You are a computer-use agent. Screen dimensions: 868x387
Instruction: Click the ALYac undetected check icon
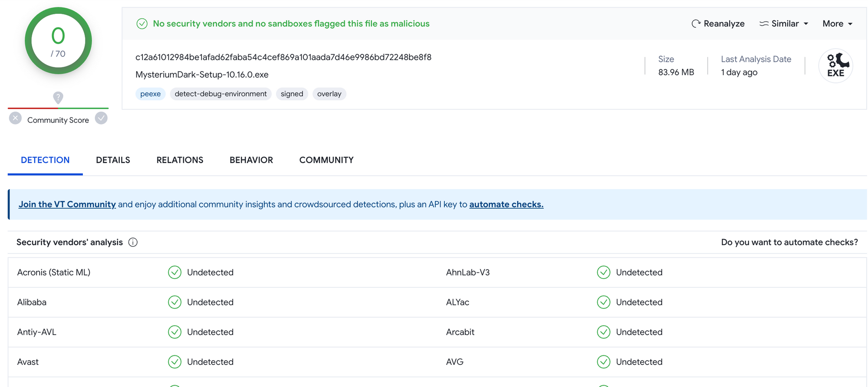[x=604, y=302]
